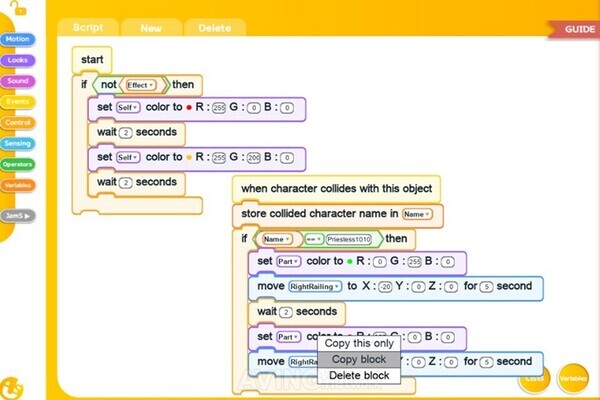The height and width of the screenshot is (400, 600).
Task: Click the red color dot in first set block
Action: (x=189, y=109)
